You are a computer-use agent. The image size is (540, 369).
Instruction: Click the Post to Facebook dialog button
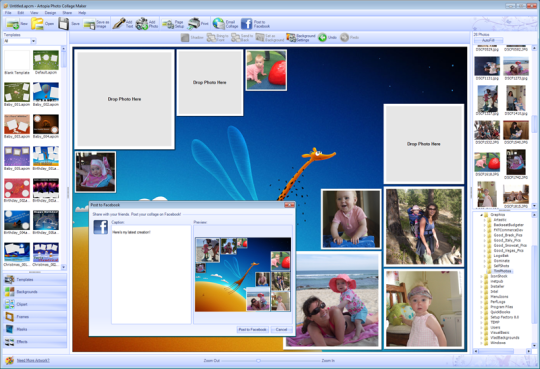tap(252, 329)
